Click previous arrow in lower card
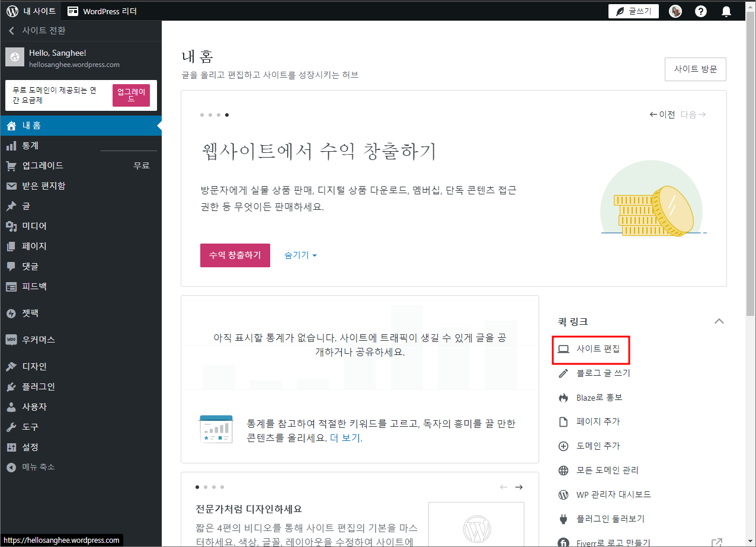This screenshot has width=756, height=547. click(x=504, y=487)
